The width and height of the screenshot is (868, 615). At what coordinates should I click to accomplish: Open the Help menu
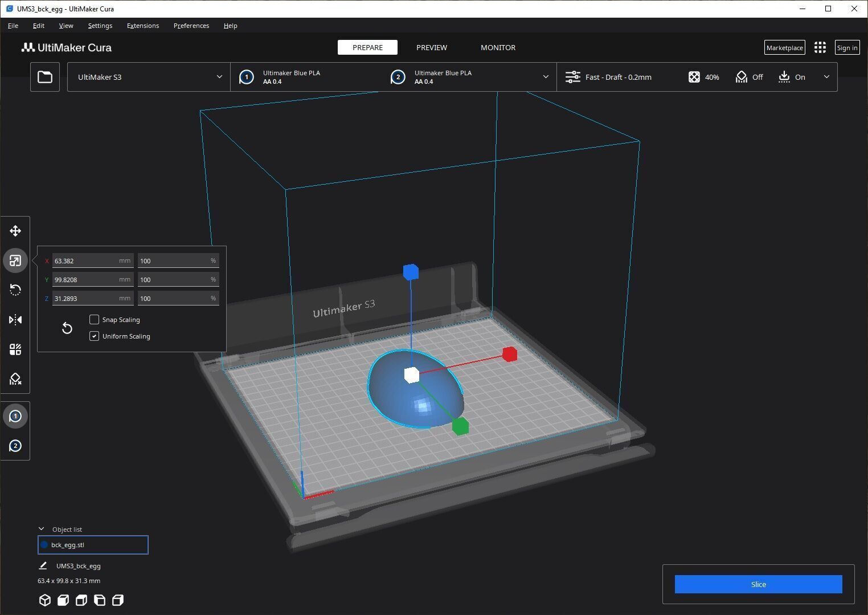[231, 26]
